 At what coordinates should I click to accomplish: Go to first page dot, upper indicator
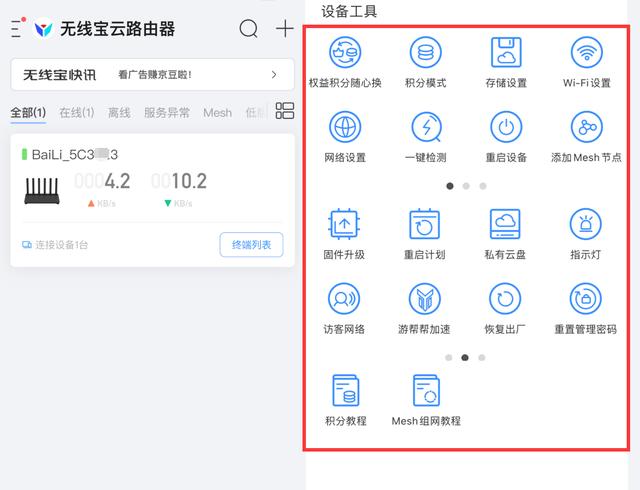click(450, 186)
